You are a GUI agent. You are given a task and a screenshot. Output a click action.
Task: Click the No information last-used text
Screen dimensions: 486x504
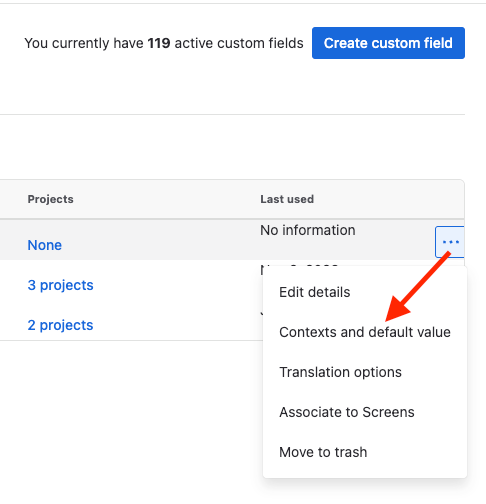(308, 230)
